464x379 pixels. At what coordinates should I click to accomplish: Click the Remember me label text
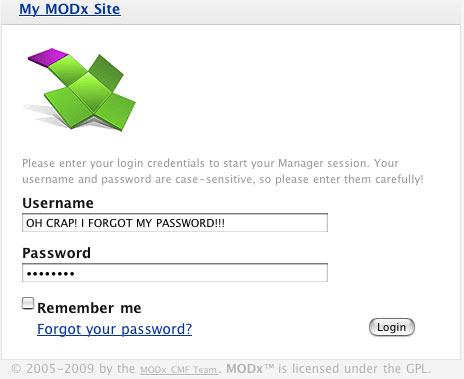point(89,308)
